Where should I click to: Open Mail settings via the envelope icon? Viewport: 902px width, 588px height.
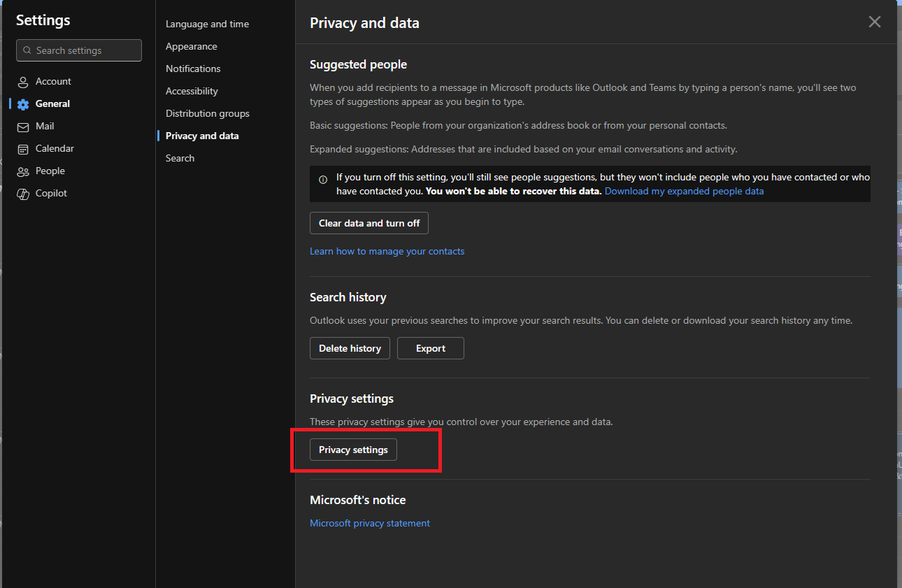pos(23,126)
